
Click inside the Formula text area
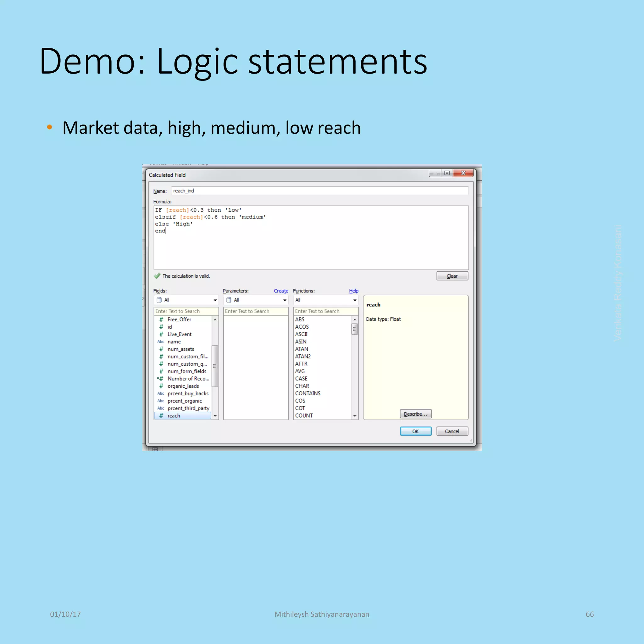pyautogui.click(x=311, y=237)
